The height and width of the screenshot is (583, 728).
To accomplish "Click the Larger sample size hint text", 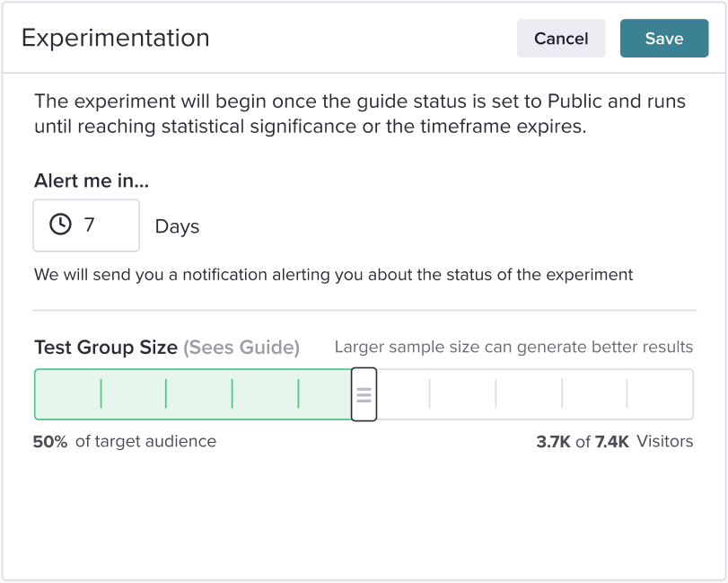I will pos(513,347).
